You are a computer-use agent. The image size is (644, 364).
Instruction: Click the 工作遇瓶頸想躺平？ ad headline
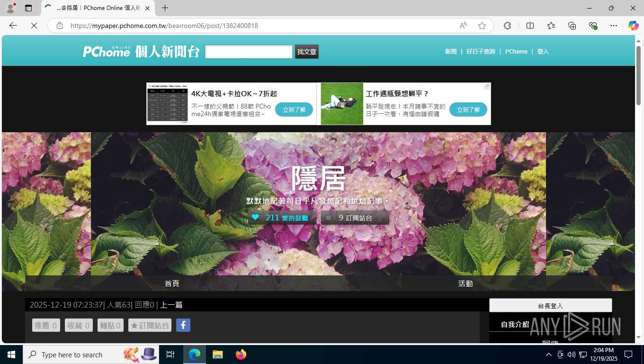point(397,94)
